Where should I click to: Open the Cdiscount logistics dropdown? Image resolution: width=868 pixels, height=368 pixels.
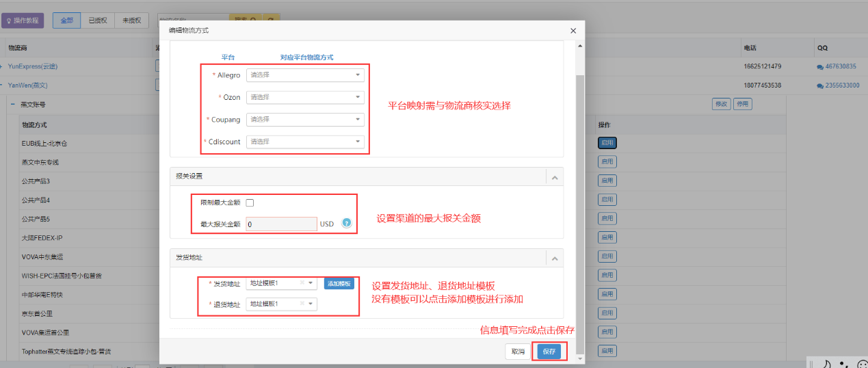pos(305,141)
